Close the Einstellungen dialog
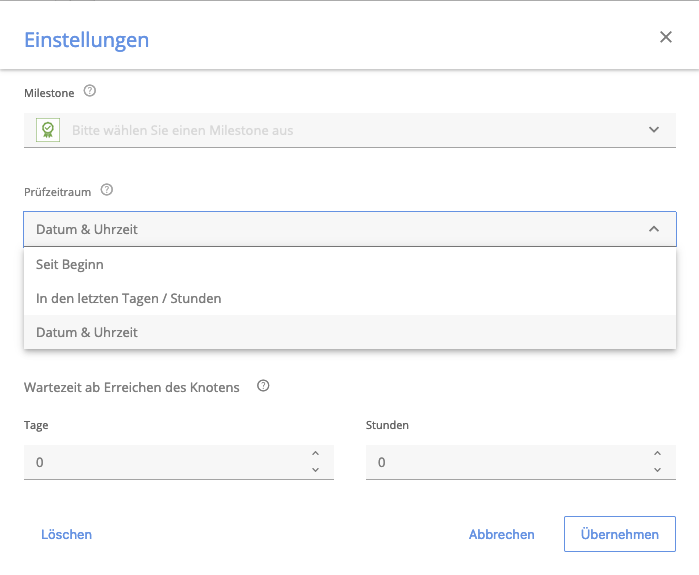699x575 pixels. click(x=666, y=37)
